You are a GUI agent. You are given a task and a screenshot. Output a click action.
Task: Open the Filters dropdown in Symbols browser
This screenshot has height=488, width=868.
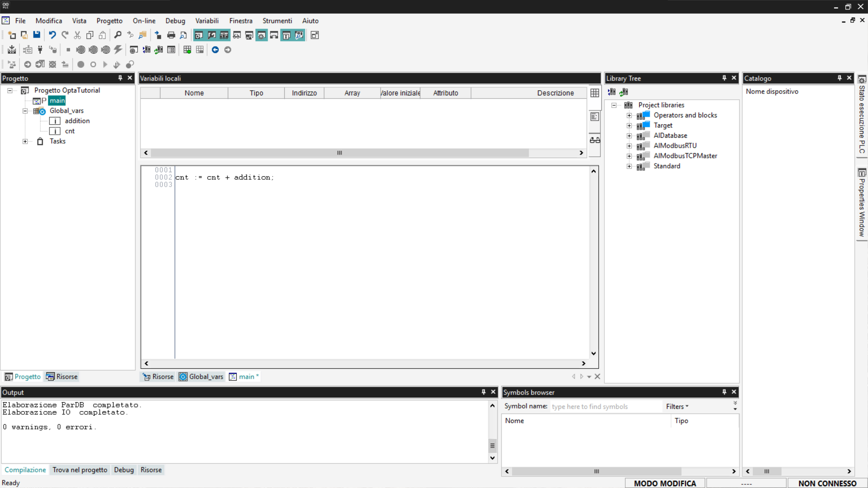[677, 407]
